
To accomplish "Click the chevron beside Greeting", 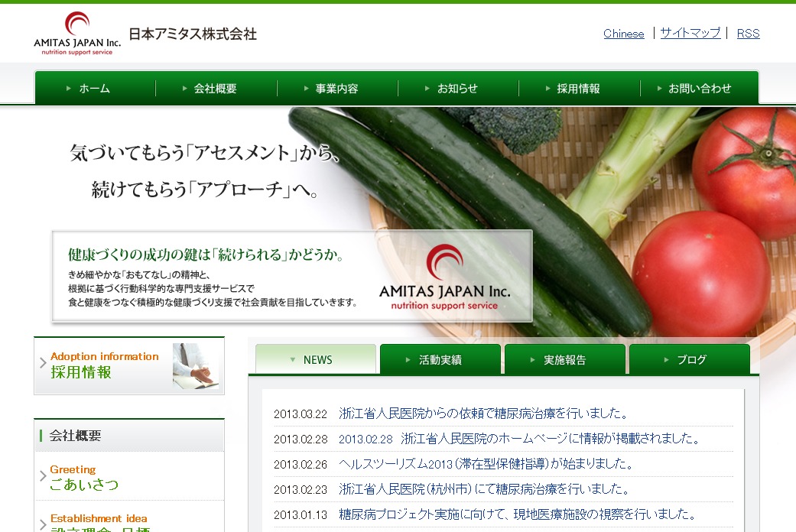I will (x=43, y=476).
